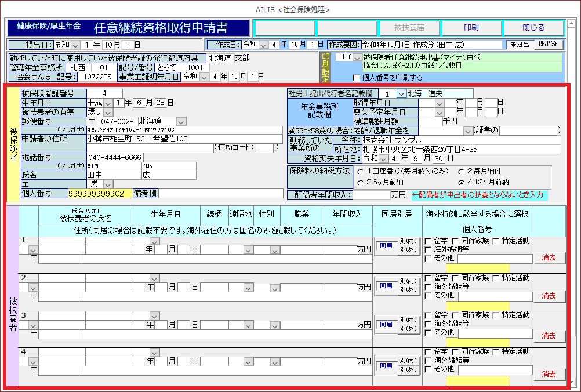Click the yellow 個人番号 field 999999999902
This screenshot has width=581, height=392.
[x=100, y=193]
